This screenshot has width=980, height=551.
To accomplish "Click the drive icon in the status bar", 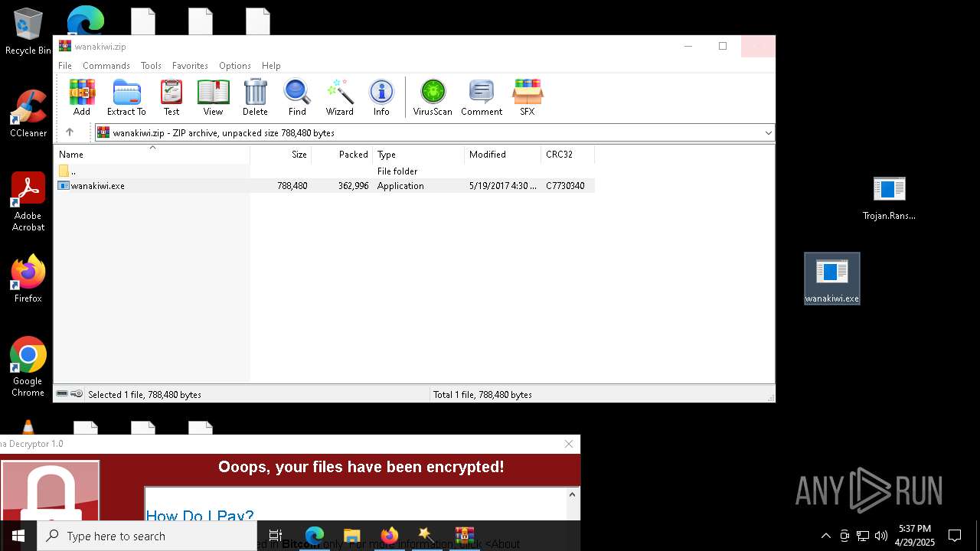I will (62, 394).
